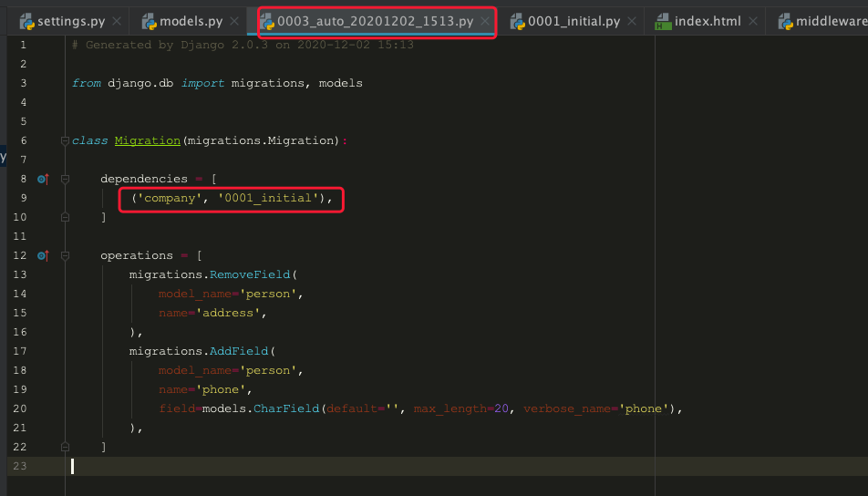Click the override gutter icon beside dependencies line
Screen dimensions: 868x496
(x=42, y=179)
